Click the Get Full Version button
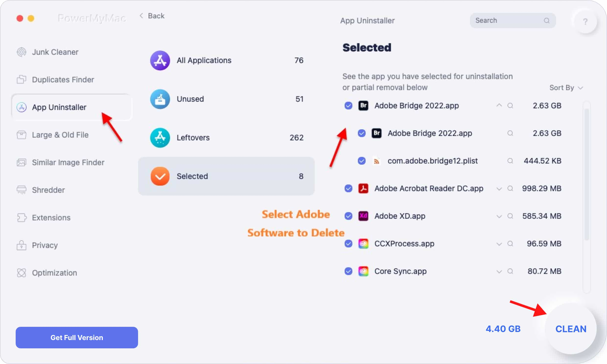Viewport: 607px width, 364px height. click(x=77, y=338)
